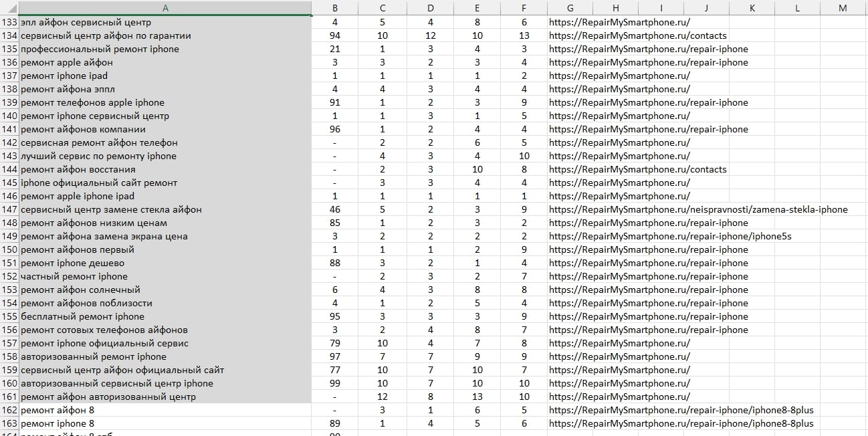Click cell 'ремонт iphone дешево'

coord(165,263)
